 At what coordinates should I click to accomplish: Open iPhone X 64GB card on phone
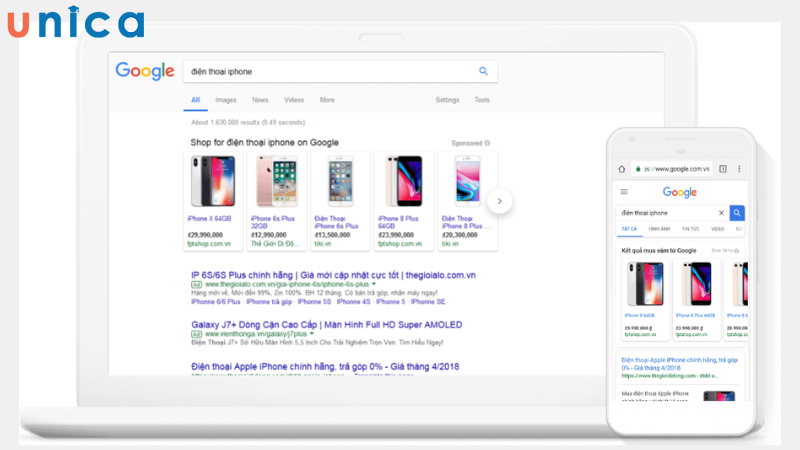pyautogui.click(x=645, y=299)
